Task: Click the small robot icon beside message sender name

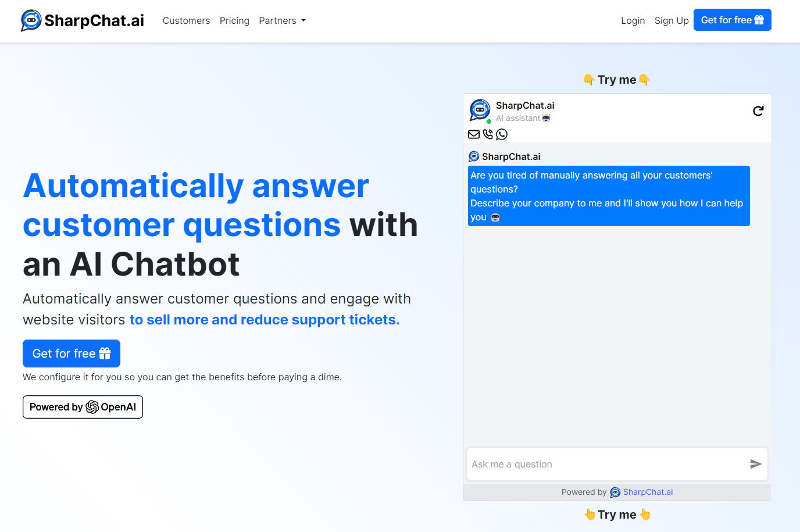Action: pos(474,156)
